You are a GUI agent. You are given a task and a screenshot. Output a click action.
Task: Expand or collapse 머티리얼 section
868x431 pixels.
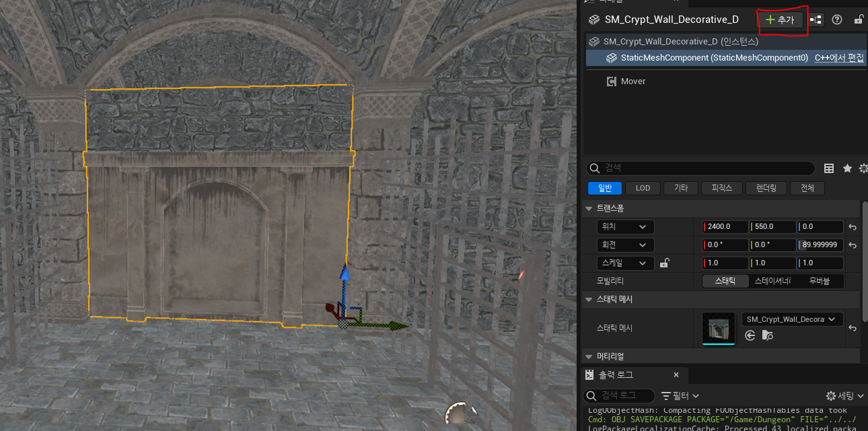coord(589,356)
